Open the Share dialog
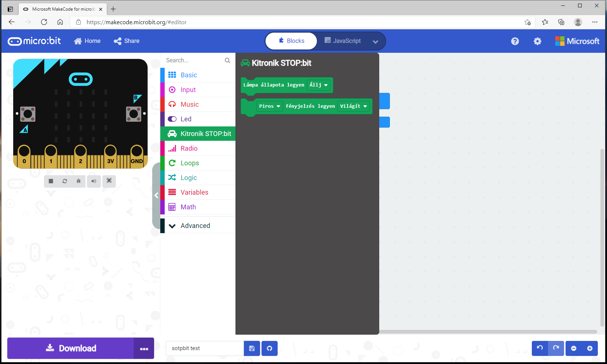The image size is (607, 364). point(126,41)
